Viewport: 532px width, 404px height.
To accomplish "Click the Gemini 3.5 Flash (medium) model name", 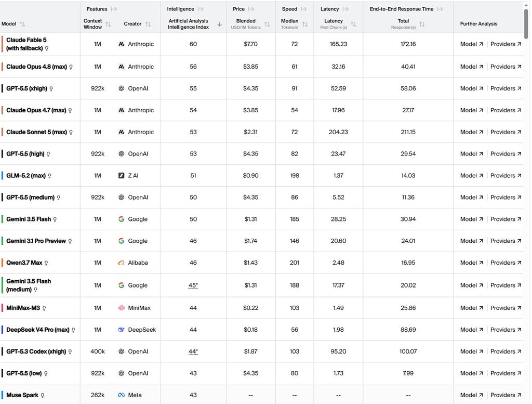I will (29, 285).
